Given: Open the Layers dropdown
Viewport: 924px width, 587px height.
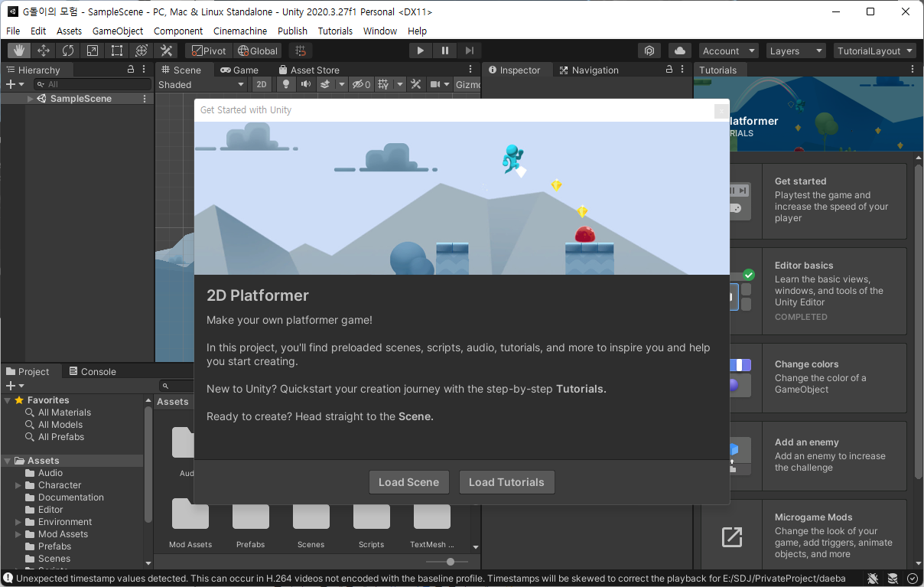Looking at the screenshot, I should tap(796, 51).
